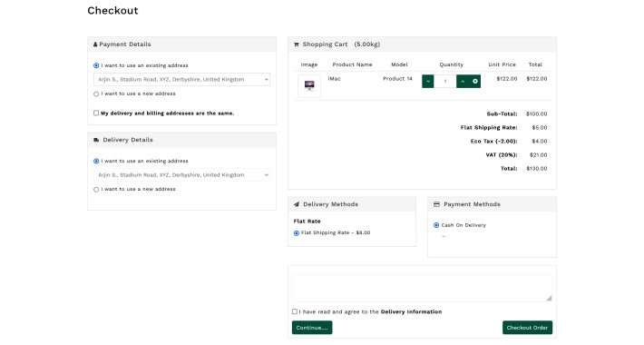644x345 pixels.
Task: Click the Flat Shipping Rate $5.00 value
Action: (x=540, y=127)
